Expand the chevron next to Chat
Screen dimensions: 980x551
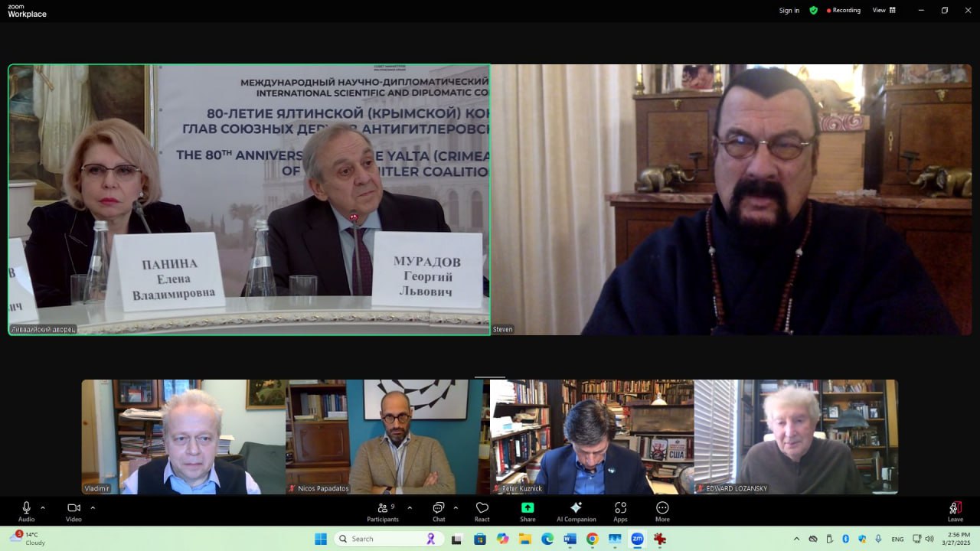[456, 507]
